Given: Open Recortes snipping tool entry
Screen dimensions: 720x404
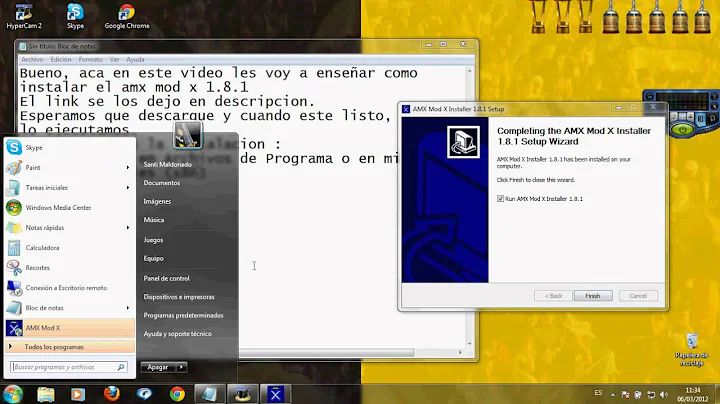Looking at the screenshot, I should pyautogui.click(x=69, y=268).
